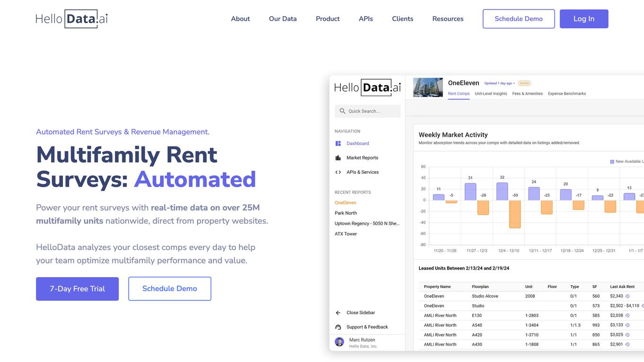
Task: Click the HelloData.ai logo in the header
Action: coord(72,18)
